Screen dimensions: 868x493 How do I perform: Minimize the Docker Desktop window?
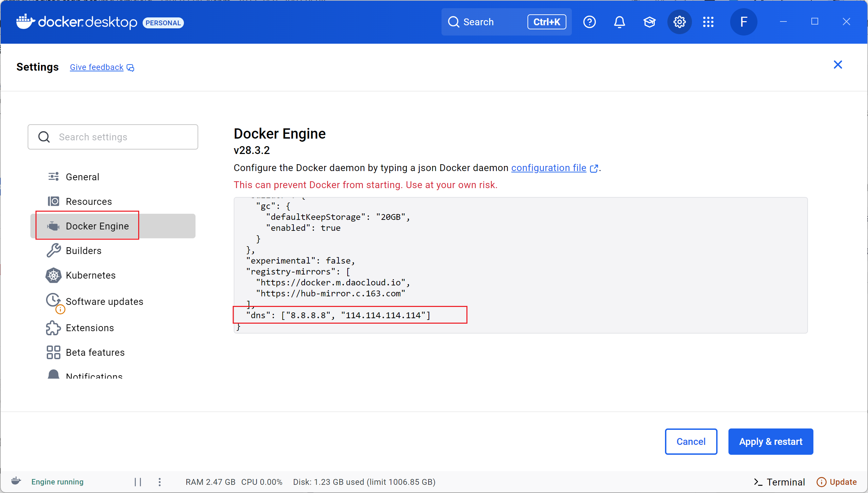coord(783,22)
